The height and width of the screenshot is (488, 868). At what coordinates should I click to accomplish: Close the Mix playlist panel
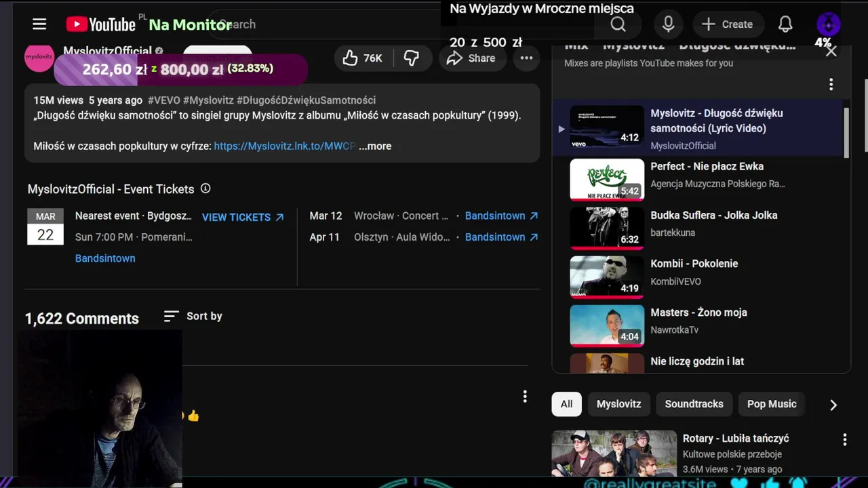click(831, 51)
